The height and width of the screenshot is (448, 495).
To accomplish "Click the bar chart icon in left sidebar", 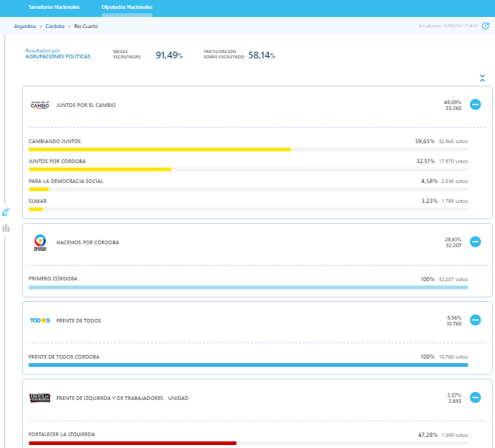I will click(x=6, y=228).
